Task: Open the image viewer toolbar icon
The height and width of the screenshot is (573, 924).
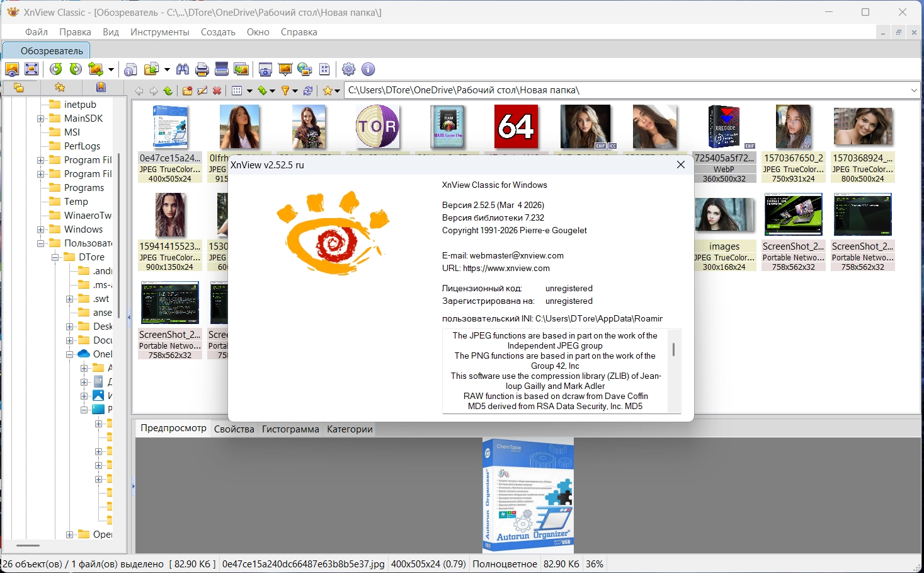Action: (12, 69)
